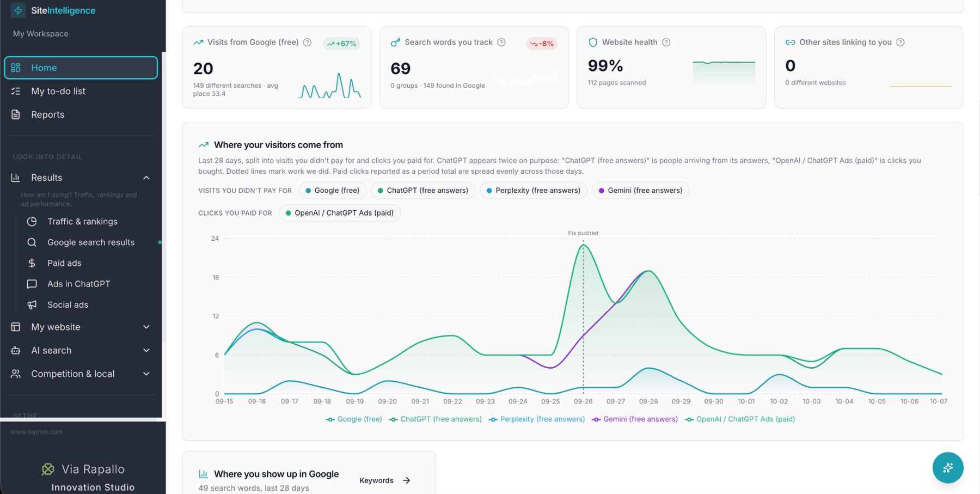Click help icon beside Website health
The height and width of the screenshot is (494, 980).
(x=666, y=42)
